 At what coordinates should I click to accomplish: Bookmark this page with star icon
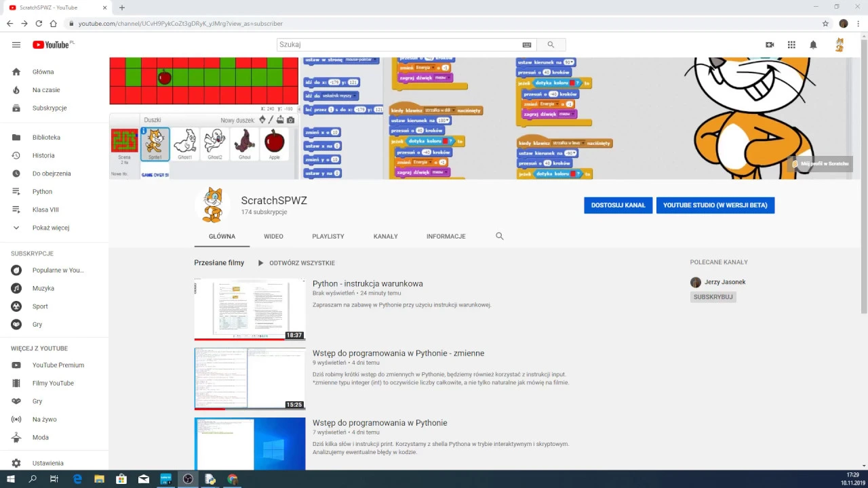coord(825,24)
